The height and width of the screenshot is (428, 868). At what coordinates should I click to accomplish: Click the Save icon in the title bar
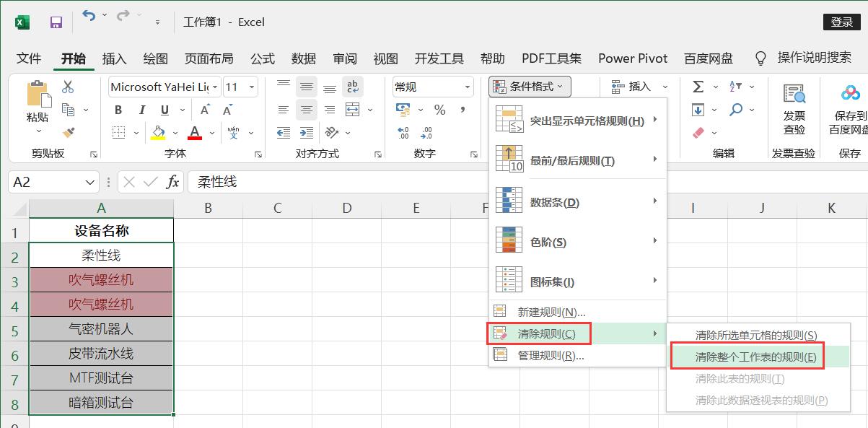tap(56, 22)
